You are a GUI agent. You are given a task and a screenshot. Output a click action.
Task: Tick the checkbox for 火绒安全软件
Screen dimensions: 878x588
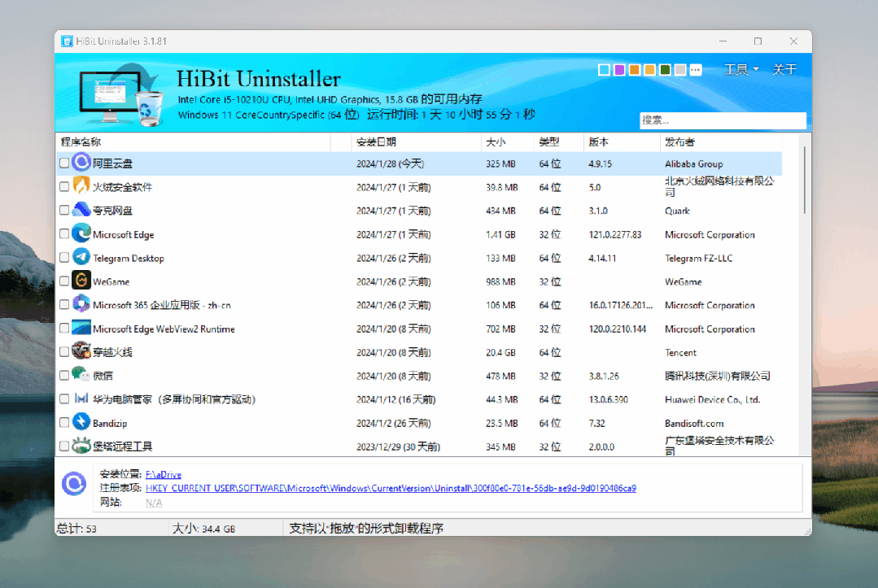(x=64, y=186)
